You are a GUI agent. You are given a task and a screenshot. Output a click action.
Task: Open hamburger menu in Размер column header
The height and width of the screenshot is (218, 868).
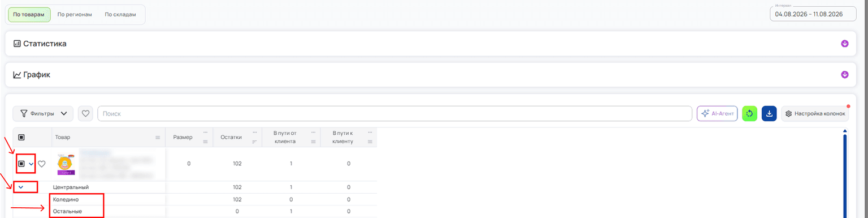pyautogui.click(x=206, y=142)
